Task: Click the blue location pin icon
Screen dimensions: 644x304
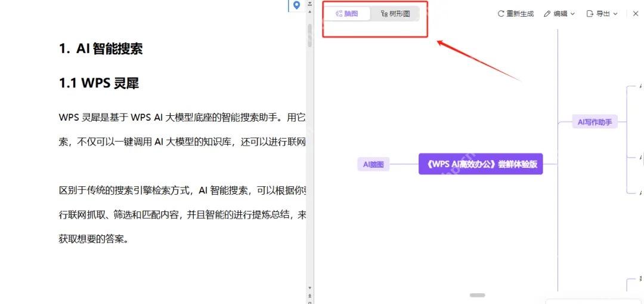Action: tap(296, 5)
